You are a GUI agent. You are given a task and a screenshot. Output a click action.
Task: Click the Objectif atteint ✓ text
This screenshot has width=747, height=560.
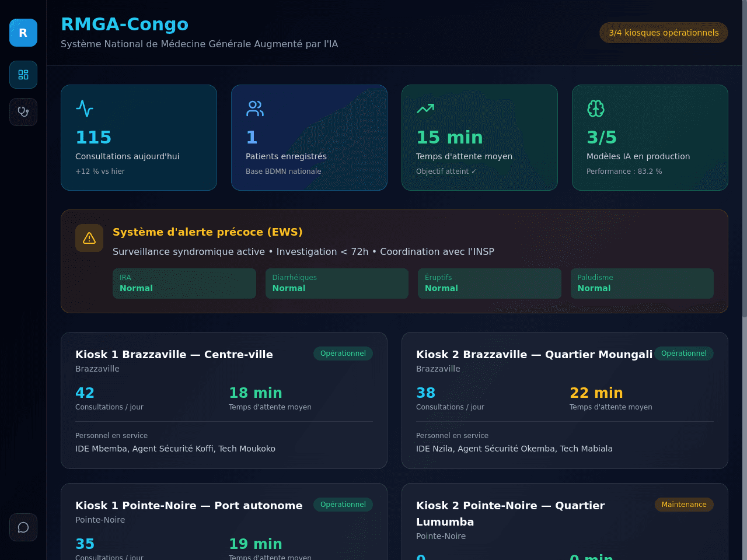click(x=446, y=171)
